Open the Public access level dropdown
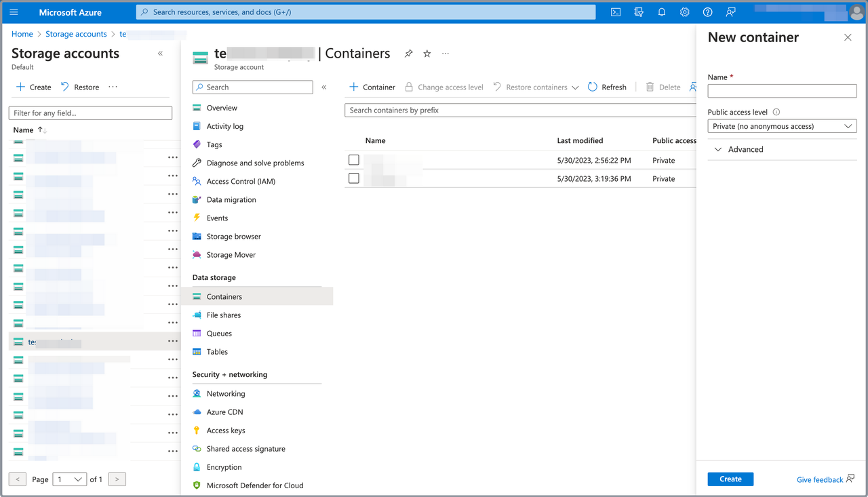 coord(782,126)
